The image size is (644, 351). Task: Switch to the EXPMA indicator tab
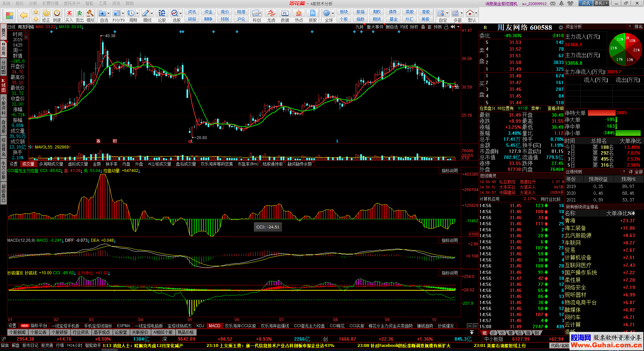123,326
